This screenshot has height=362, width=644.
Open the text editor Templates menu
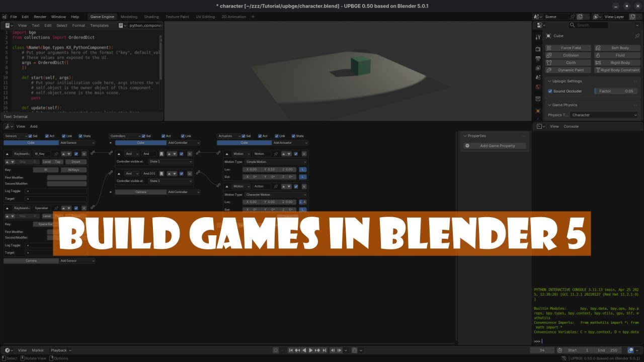pos(99,25)
